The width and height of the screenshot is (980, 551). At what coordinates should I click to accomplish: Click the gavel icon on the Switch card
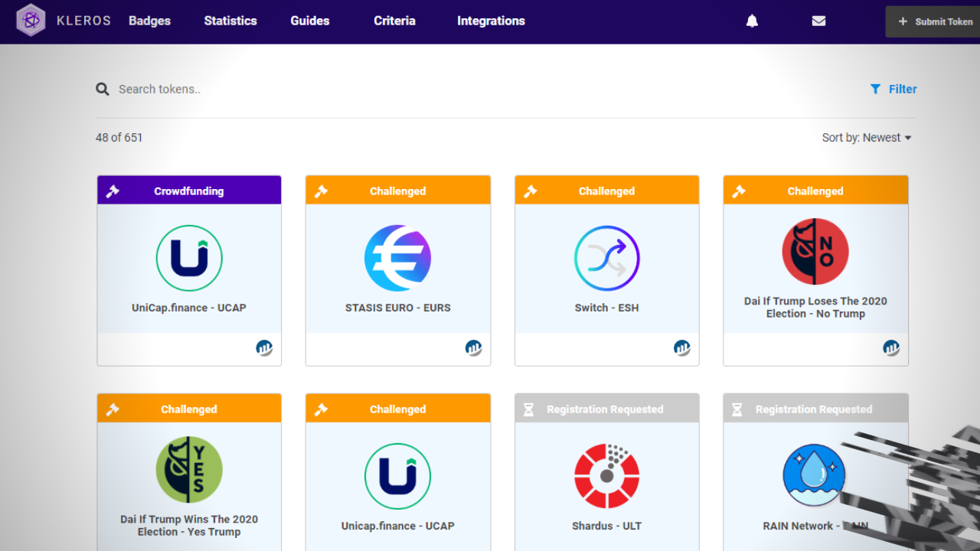click(530, 191)
